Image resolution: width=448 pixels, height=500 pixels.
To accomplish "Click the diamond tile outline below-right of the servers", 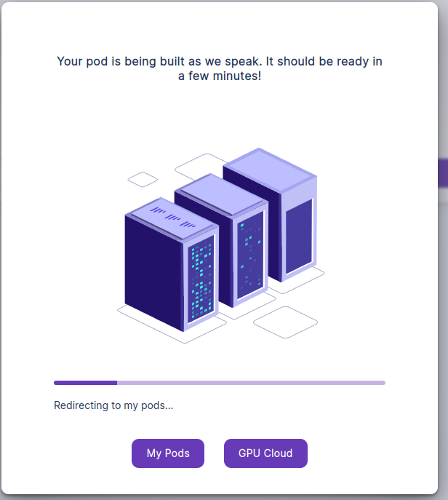I will pos(285,322).
